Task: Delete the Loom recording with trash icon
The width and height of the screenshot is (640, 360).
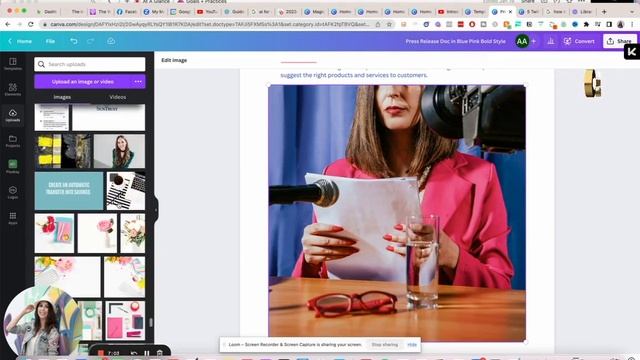Action: tap(160, 353)
